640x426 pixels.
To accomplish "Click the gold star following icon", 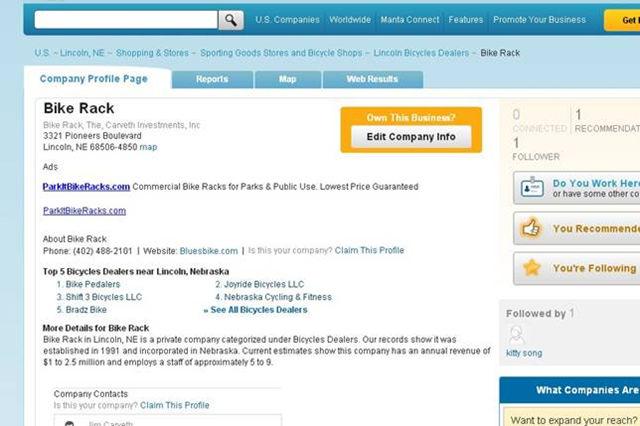I will coord(531,268).
